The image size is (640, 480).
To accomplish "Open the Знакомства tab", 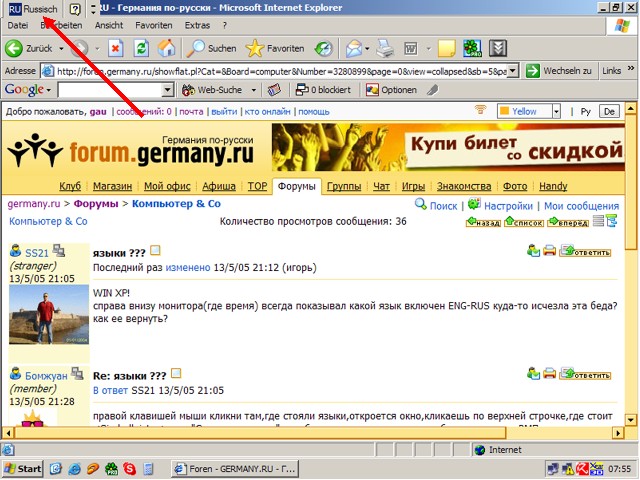I will click(x=464, y=186).
